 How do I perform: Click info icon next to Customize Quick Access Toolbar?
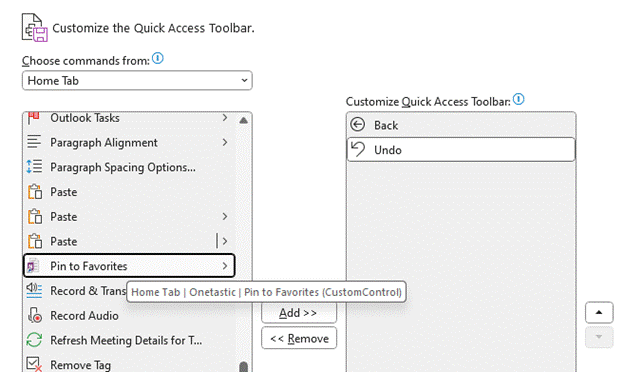519,99
